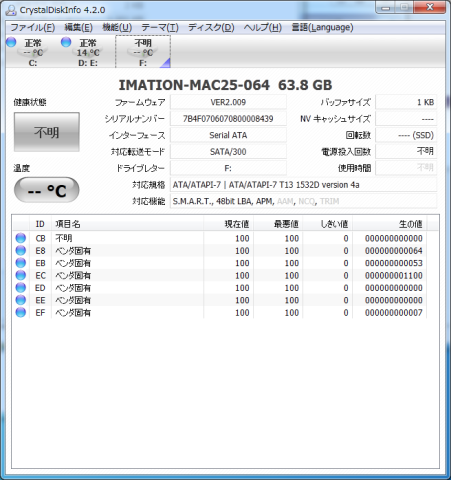Click the drive letter field F:
Screen dimensions: 451x480
click(x=228, y=168)
